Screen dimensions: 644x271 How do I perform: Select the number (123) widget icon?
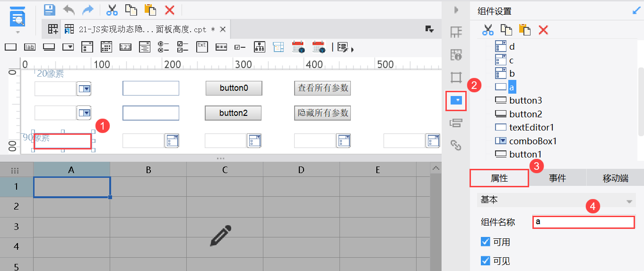click(125, 47)
